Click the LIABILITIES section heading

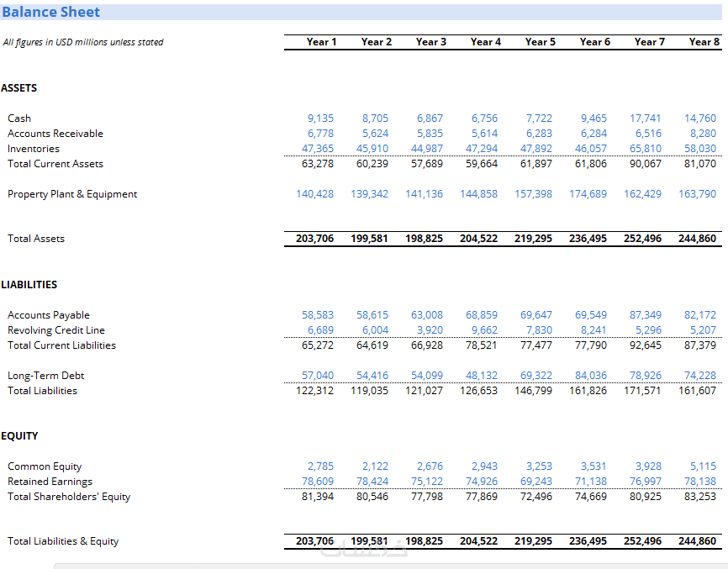29,284
